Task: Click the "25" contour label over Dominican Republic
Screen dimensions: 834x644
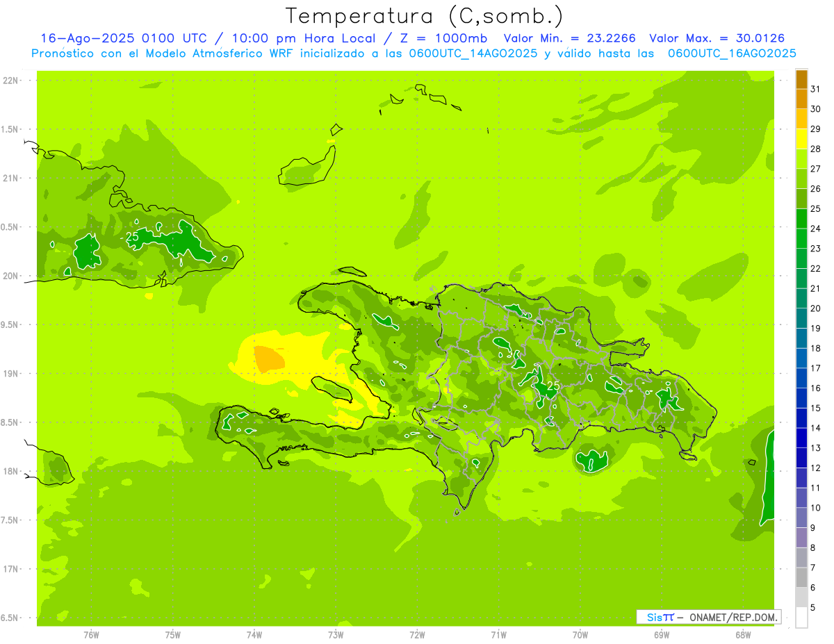Action: [553, 386]
